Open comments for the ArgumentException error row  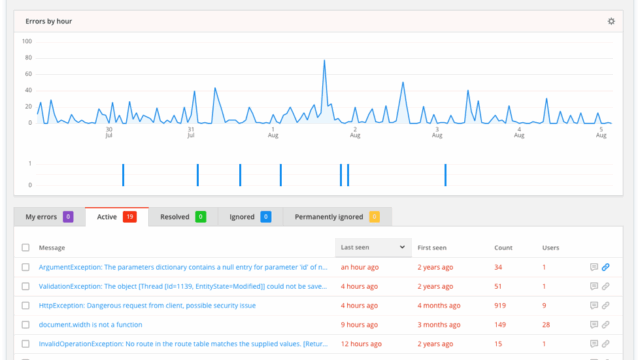[594, 267]
